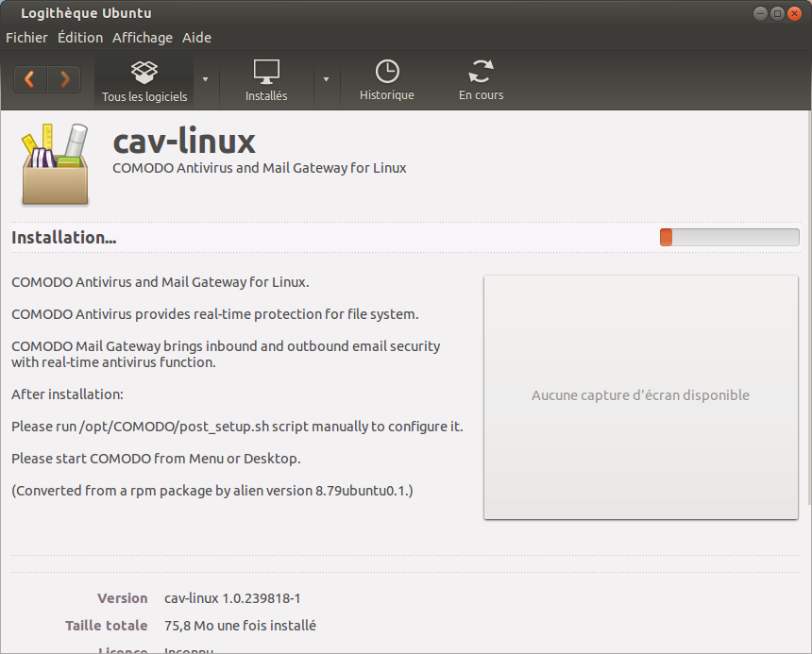Screen dimensions: 812x654
Task: Go back with the left arrow button
Action: click(x=30, y=79)
